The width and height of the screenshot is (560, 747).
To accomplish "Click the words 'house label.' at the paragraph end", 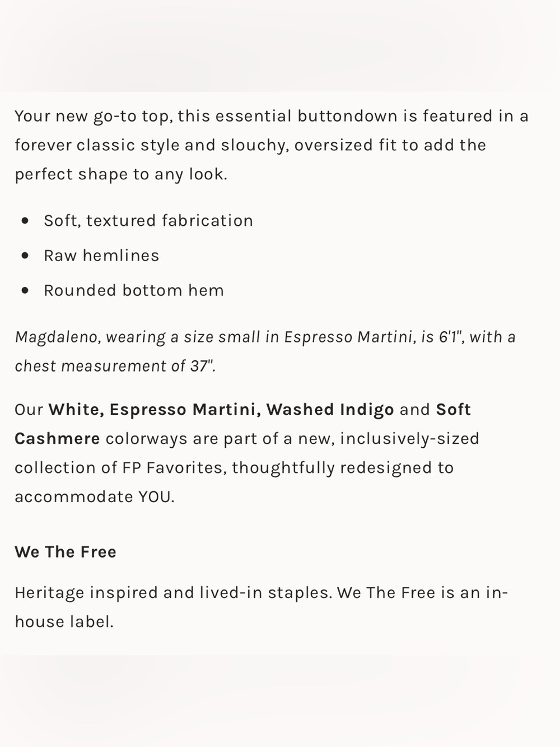I will point(64,622).
